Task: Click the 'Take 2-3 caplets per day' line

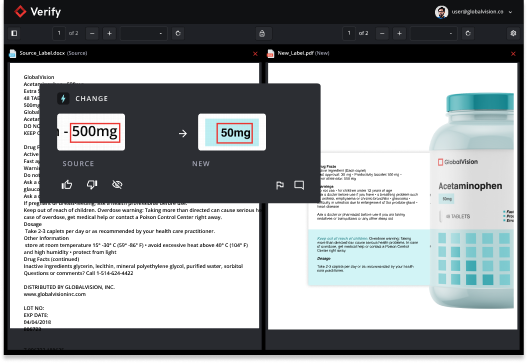Action: [x=120, y=231]
